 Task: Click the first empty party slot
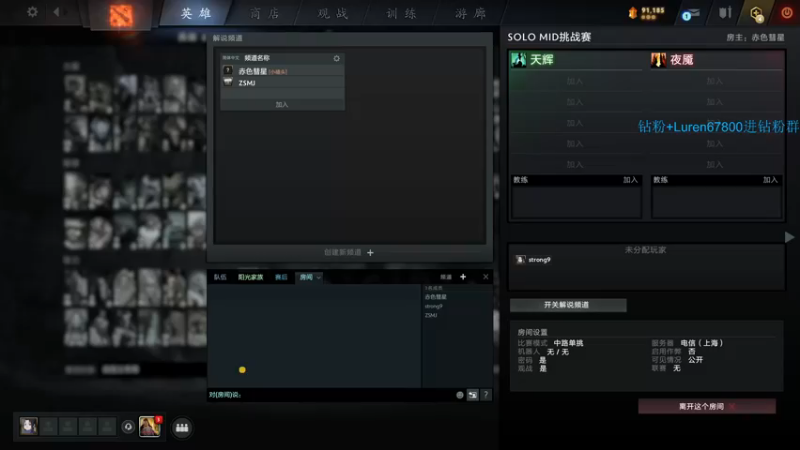pos(48,426)
